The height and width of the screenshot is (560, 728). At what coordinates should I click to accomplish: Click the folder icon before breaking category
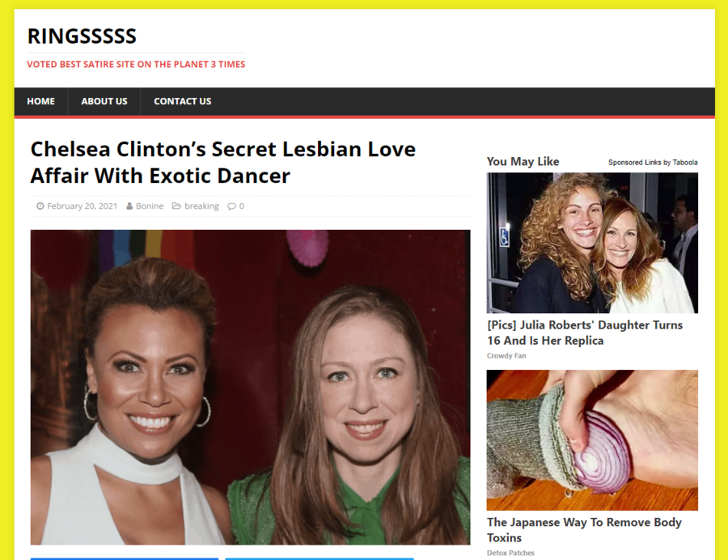(176, 206)
